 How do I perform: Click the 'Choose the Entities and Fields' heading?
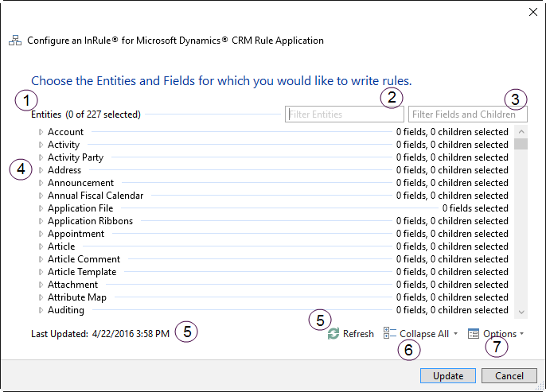(221, 81)
